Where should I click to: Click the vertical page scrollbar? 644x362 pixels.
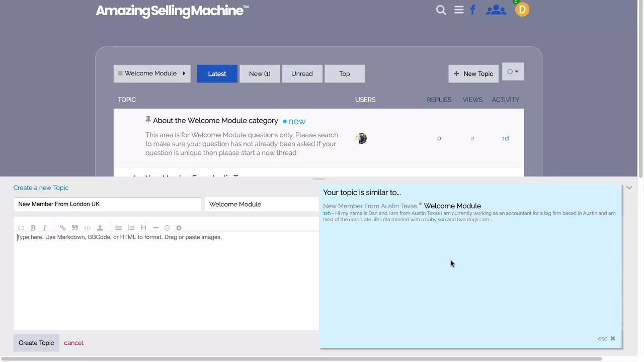[640, 88]
